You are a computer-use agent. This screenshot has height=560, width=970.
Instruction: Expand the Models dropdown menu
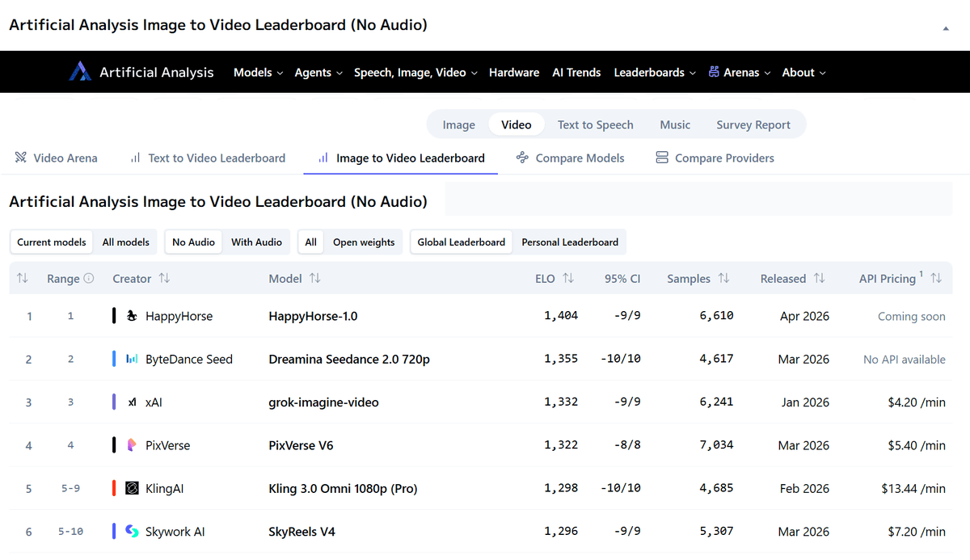[x=258, y=72]
